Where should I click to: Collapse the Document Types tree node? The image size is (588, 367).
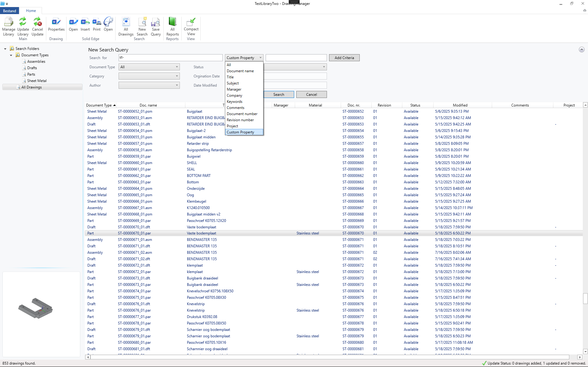[11, 55]
